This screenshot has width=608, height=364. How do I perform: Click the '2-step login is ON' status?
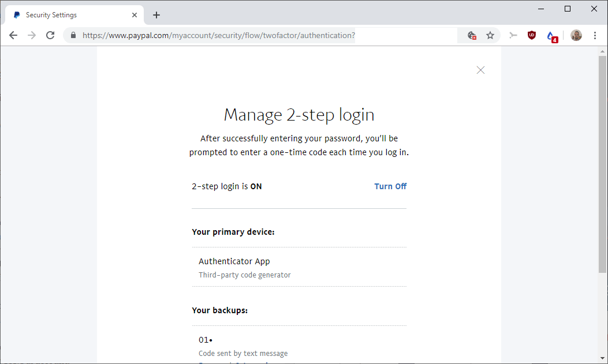tap(226, 186)
